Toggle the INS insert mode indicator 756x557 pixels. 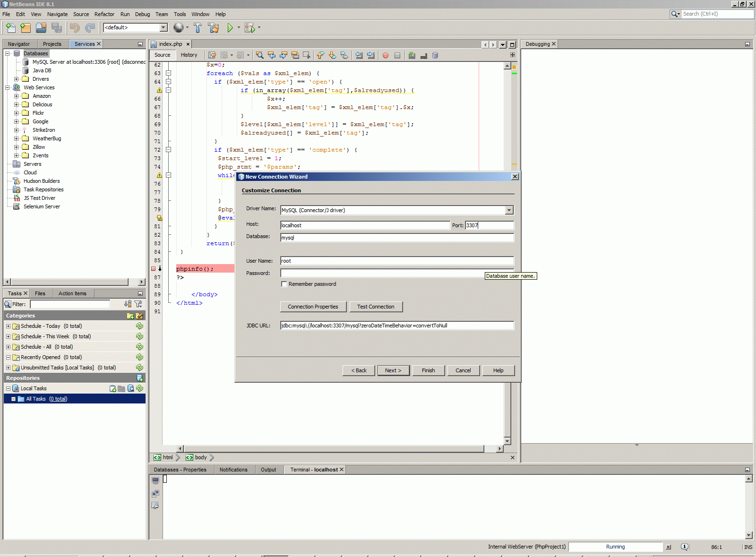[x=748, y=547]
